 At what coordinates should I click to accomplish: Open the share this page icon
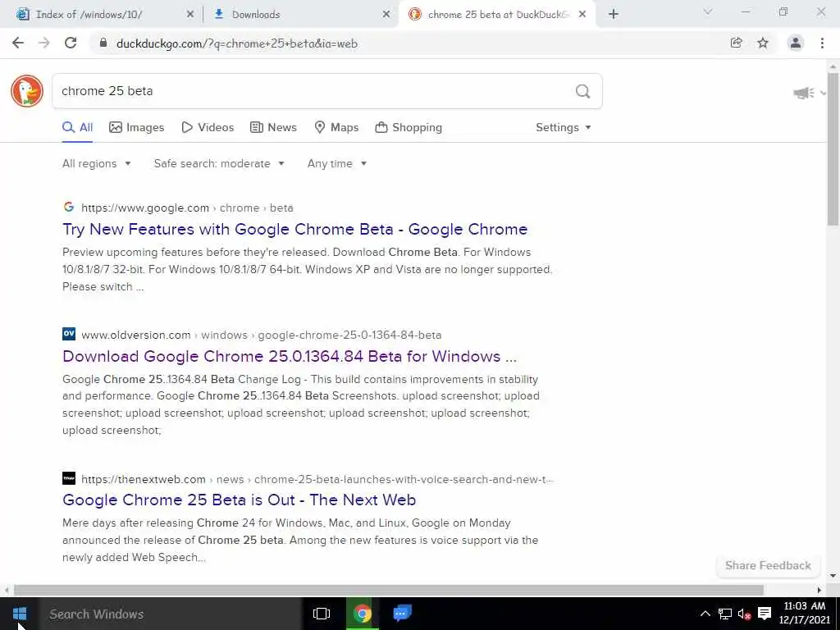pyautogui.click(x=736, y=43)
